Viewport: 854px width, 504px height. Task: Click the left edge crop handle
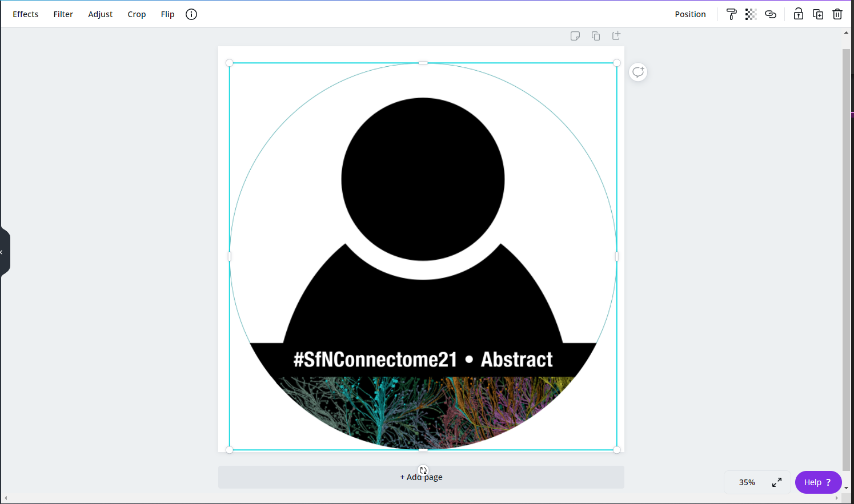tap(230, 256)
